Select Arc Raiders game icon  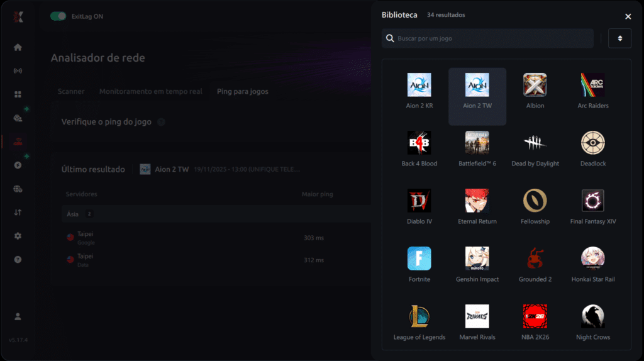tap(593, 85)
